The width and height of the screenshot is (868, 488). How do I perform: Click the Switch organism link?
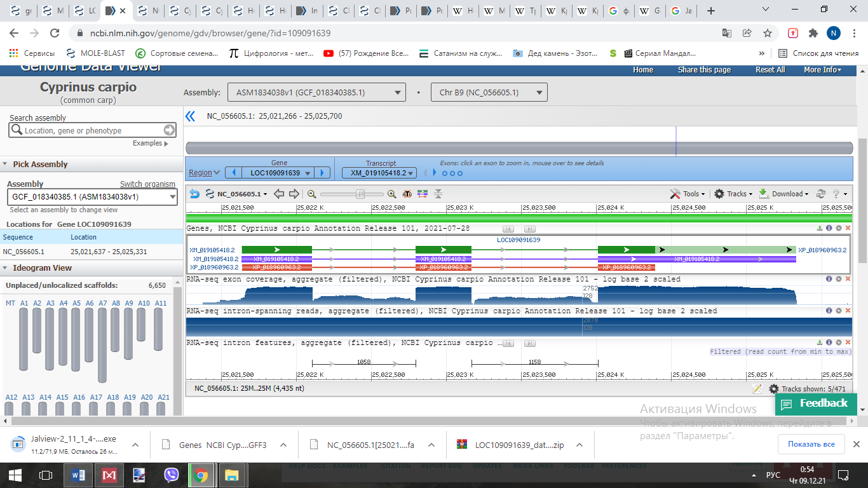[x=147, y=184]
